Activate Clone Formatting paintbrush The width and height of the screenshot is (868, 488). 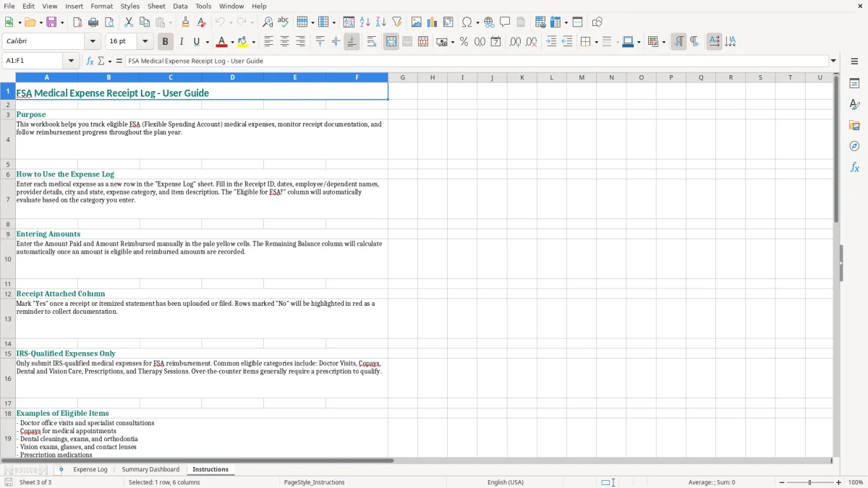[x=186, y=22]
